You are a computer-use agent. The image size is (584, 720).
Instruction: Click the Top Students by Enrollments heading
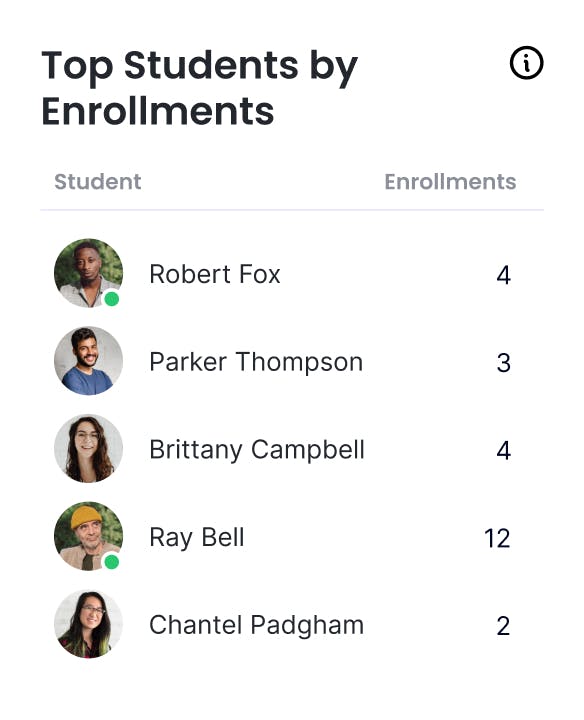point(199,88)
